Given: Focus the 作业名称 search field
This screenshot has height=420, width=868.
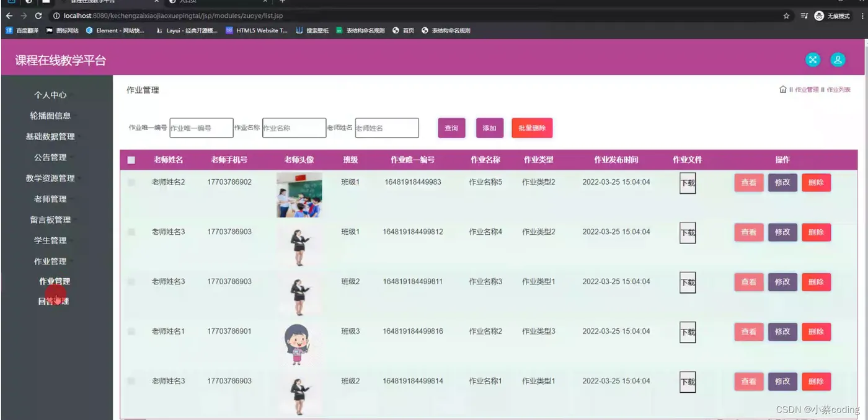Looking at the screenshot, I should coord(294,128).
